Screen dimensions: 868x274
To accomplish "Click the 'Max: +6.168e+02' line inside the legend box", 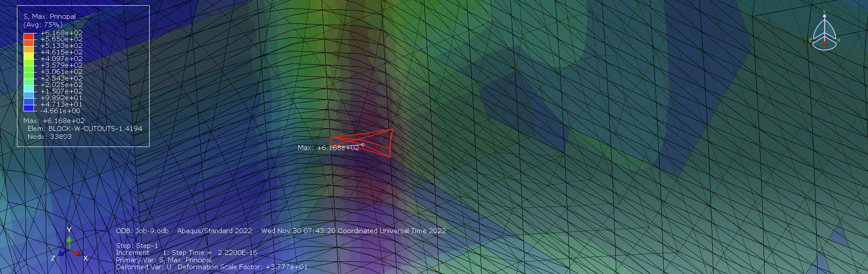I will pos(54,121).
